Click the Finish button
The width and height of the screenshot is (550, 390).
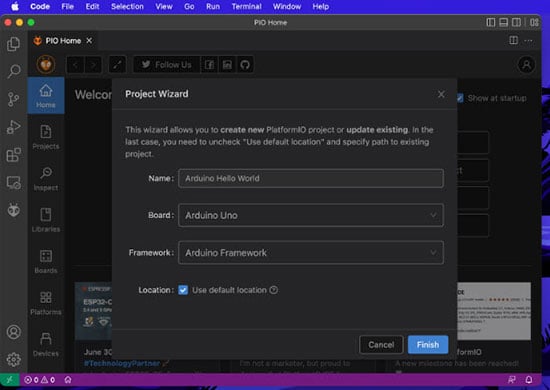click(x=428, y=345)
